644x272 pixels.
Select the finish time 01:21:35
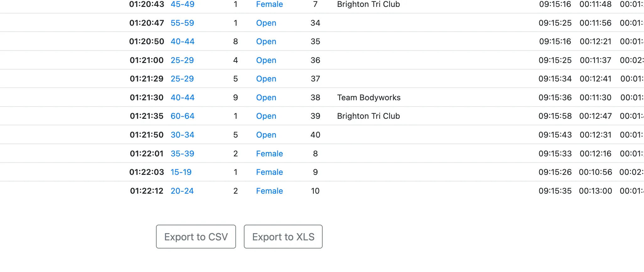(x=147, y=116)
